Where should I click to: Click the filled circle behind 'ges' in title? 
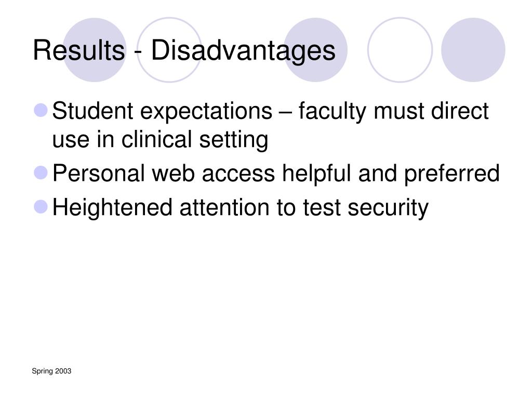(x=315, y=50)
